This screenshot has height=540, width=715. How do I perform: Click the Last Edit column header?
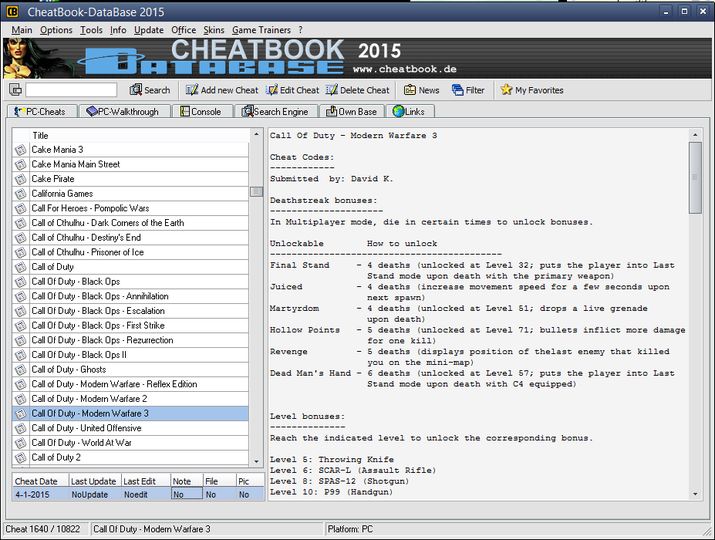146,481
